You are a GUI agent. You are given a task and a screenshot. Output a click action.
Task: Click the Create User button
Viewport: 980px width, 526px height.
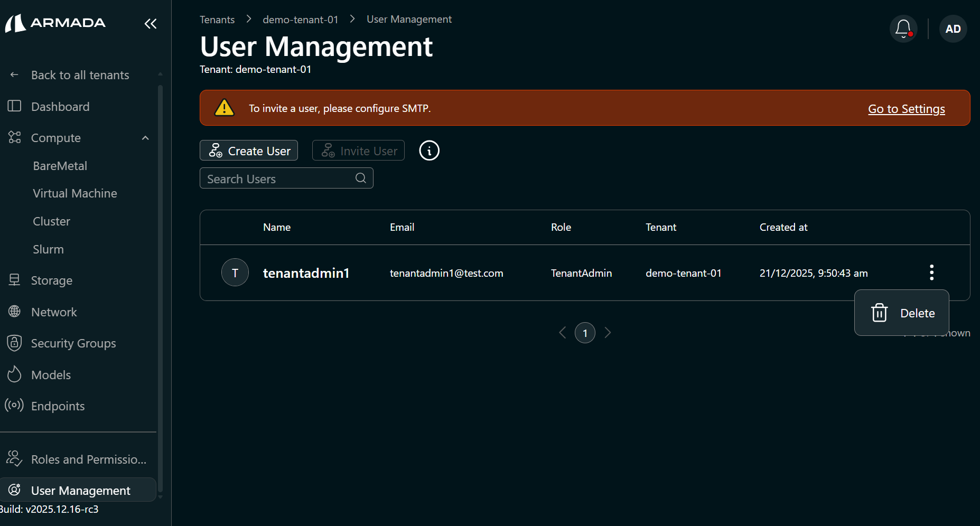pos(248,151)
